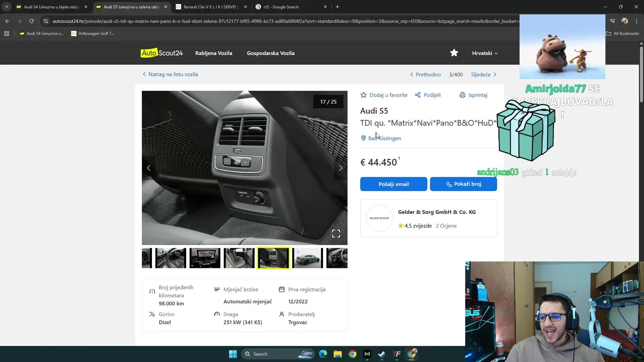Viewport: 644px width, 362px height.
Task: Show the next gallery photo arrow
Action: [341, 168]
